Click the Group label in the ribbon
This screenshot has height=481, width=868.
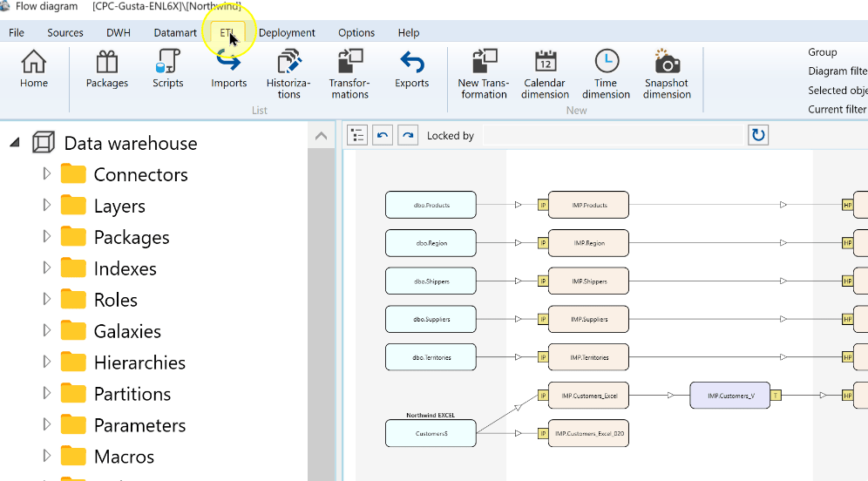tap(822, 52)
